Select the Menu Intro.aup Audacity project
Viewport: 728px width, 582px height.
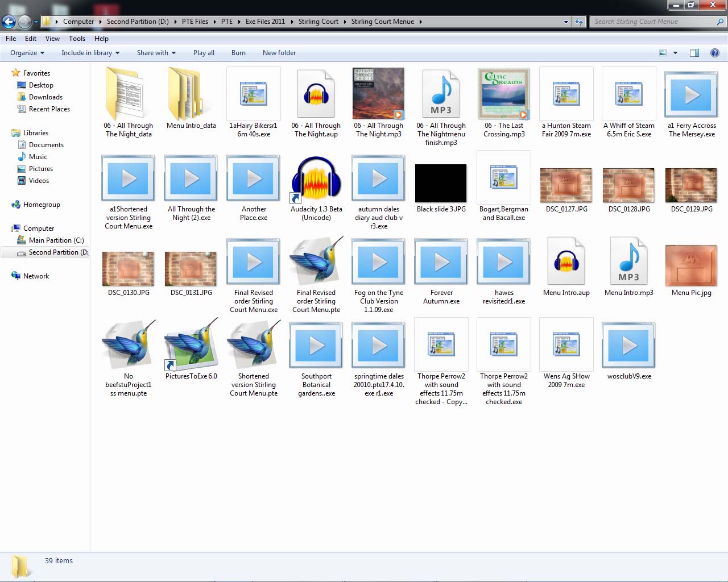click(566, 262)
